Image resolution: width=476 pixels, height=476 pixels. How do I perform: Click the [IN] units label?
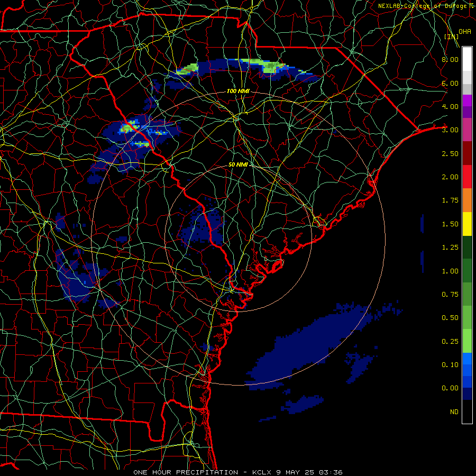(x=452, y=36)
